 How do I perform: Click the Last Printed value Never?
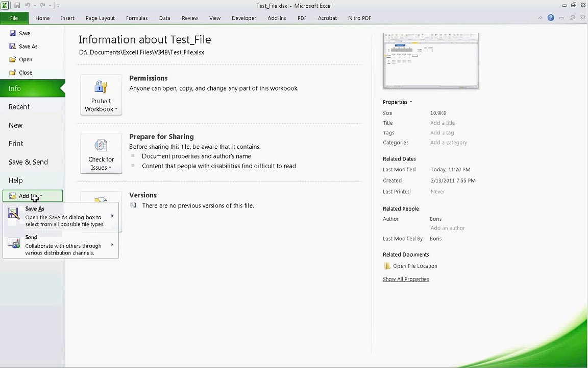click(x=437, y=192)
